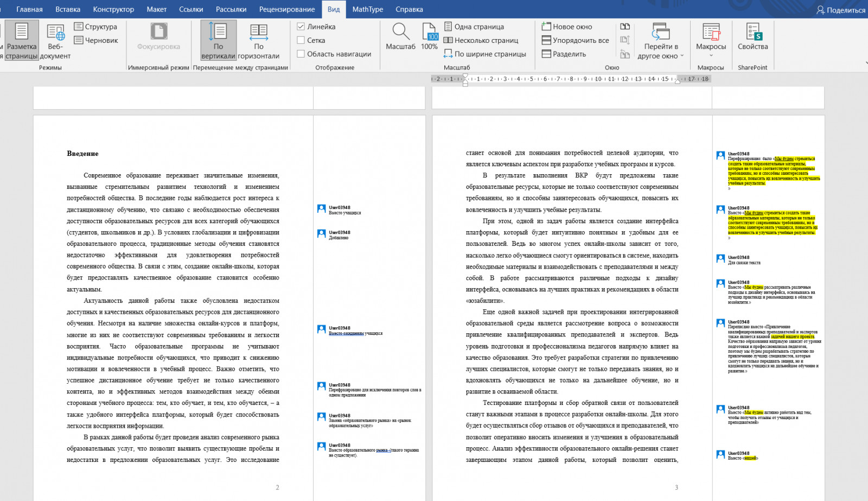Switch to Структура outline view

coord(95,27)
